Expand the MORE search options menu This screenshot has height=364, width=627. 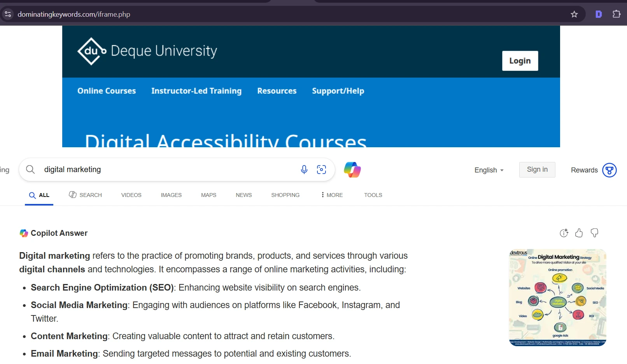(x=332, y=195)
